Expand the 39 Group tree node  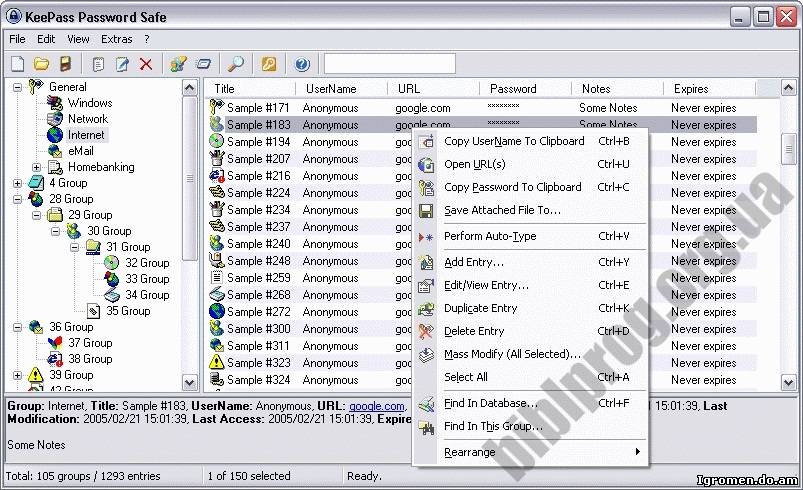[x=17, y=375]
